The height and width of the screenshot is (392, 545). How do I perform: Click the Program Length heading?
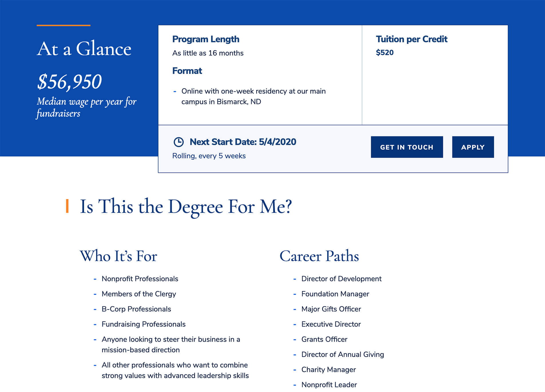tap(206, 39)
